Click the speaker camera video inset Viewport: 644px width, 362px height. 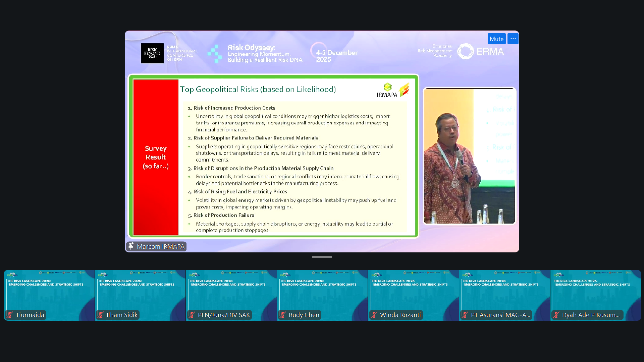(469, 156)
